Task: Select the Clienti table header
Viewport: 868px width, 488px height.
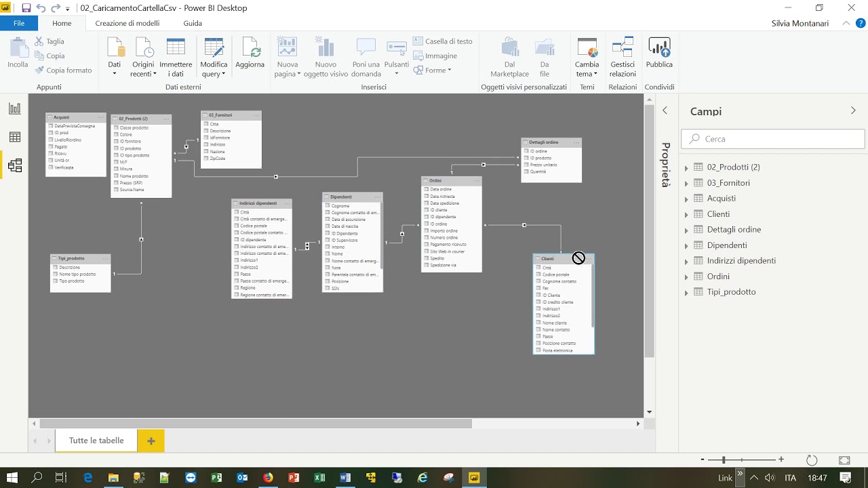Action: pyautogui.click(x=564, y=259)
